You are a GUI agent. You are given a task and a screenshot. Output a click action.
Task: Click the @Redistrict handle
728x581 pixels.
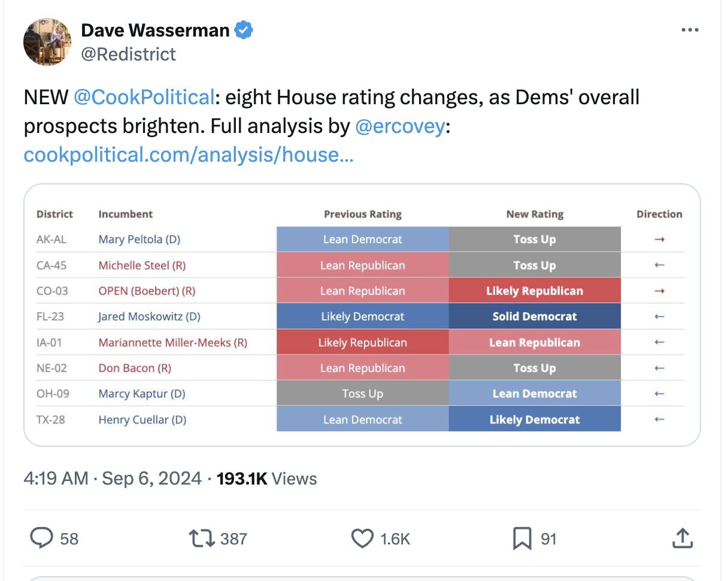click(x=128, y=55)
